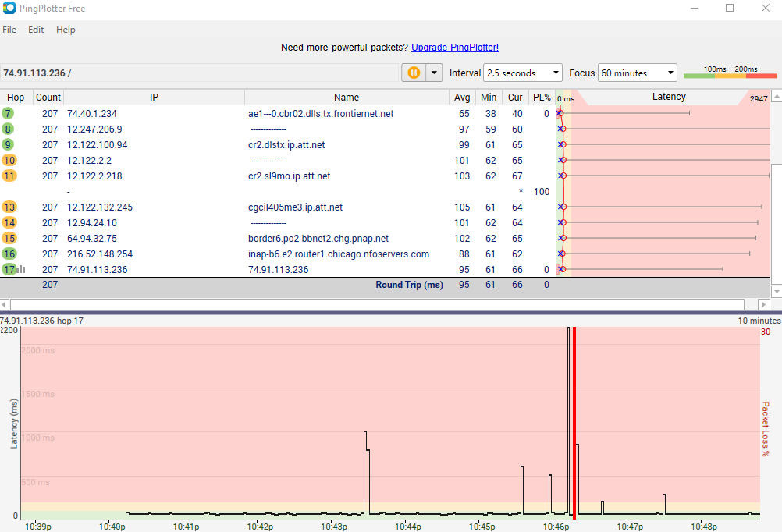
Task: Select name cr2.sl9mo.ip.att.net
Action: (x=290, y=176)
